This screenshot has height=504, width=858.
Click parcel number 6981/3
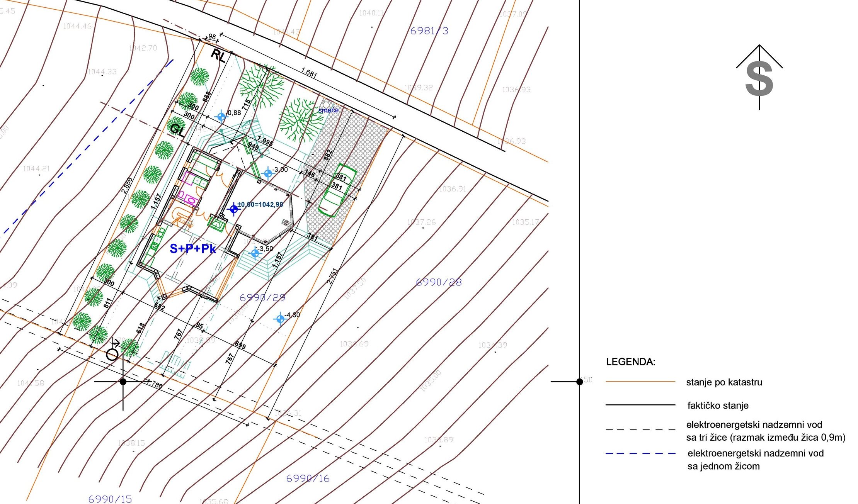point(429,31)
